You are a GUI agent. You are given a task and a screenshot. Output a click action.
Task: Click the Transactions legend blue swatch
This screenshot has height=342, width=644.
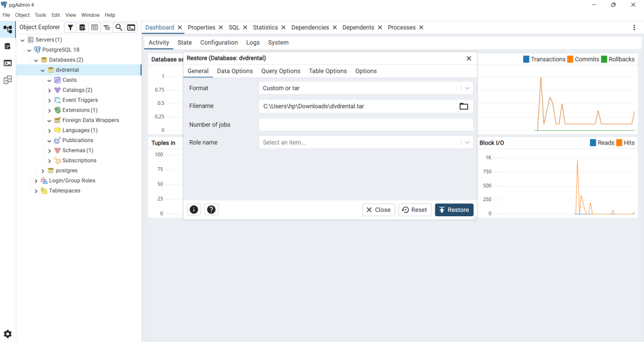[526, 59]
